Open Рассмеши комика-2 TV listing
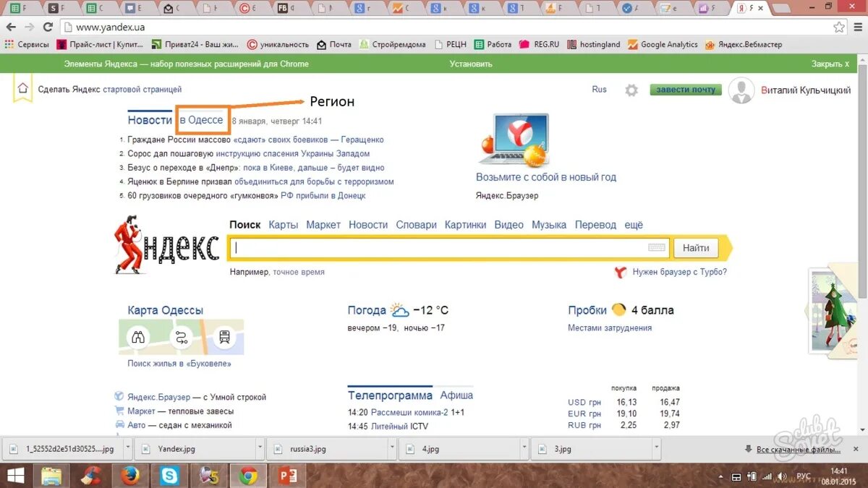The width and height of the screenshot is (868, 488). [411, 412]
